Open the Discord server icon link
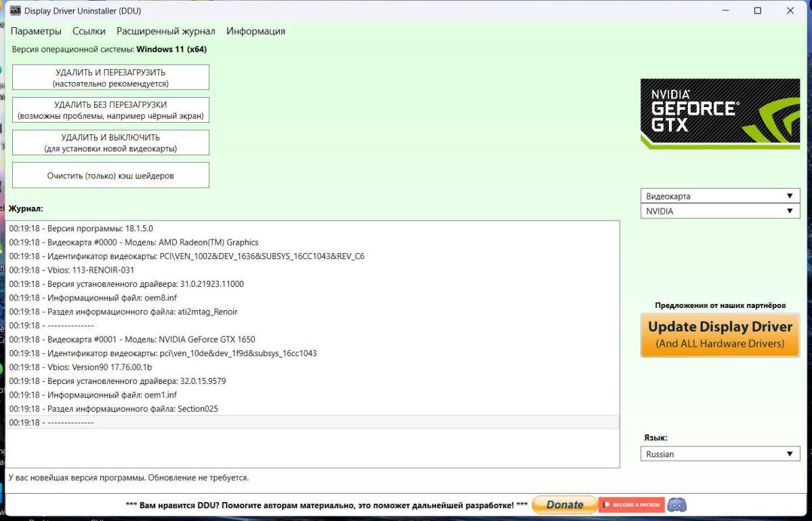This screenshot has height=521, width=812. 677,505
